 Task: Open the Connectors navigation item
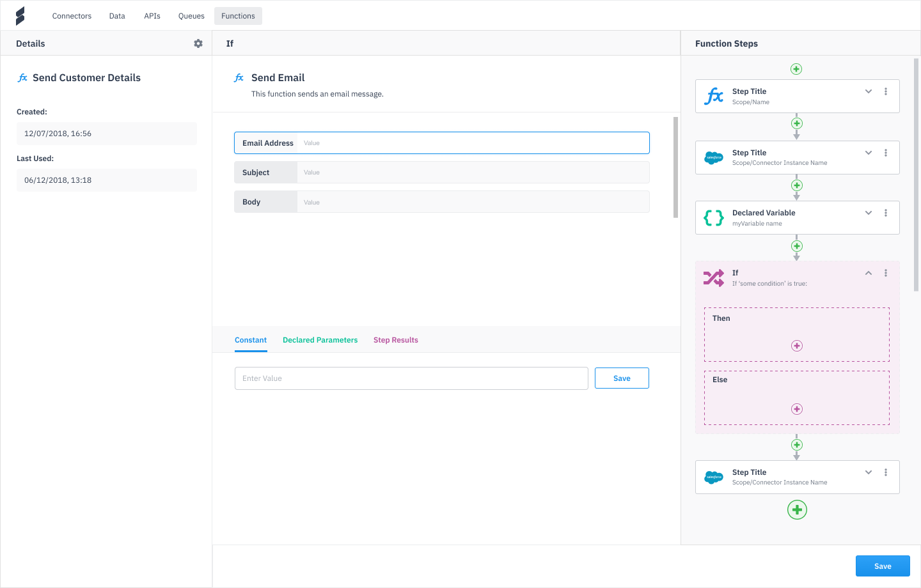point(71,15)
